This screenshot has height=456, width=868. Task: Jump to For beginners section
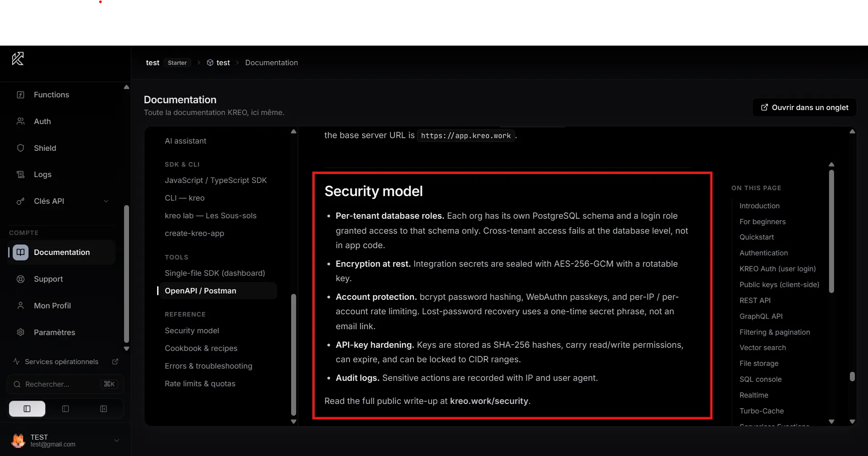click(762, 221)
